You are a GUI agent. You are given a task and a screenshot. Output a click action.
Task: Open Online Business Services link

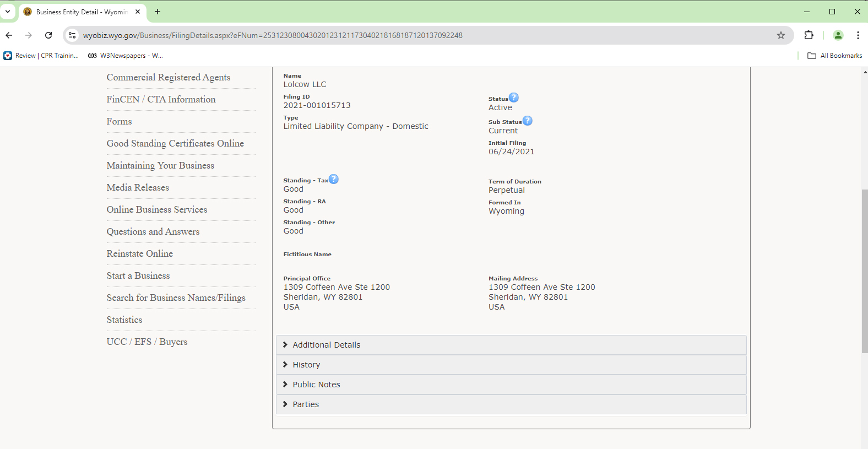[x=157, y=209]
